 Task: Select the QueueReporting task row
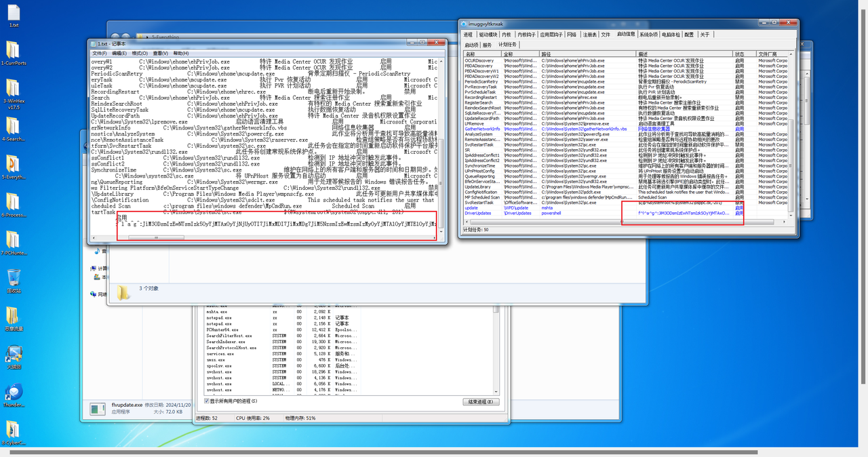pyautogui.click(x=625, y=176)
